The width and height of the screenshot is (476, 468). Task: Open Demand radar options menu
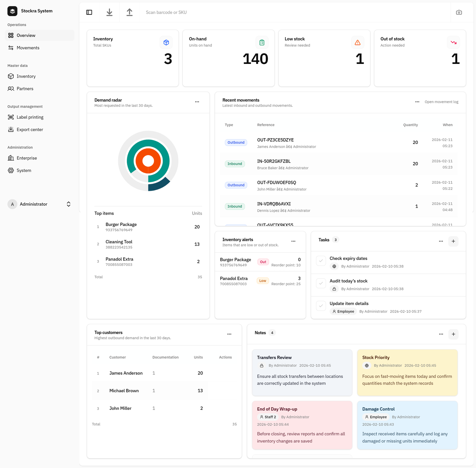click(197, 102)
